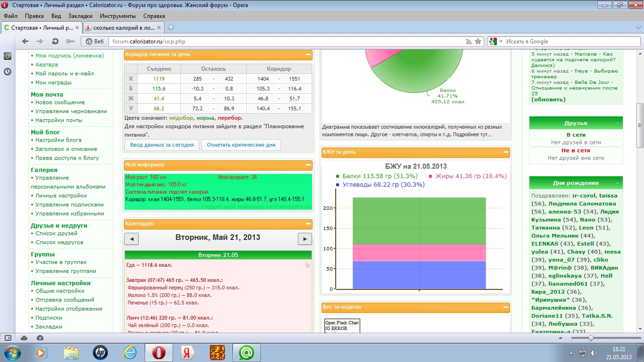Click the Жиры pink legend swatch
This screenshot has height=362, width=644.
430,176
